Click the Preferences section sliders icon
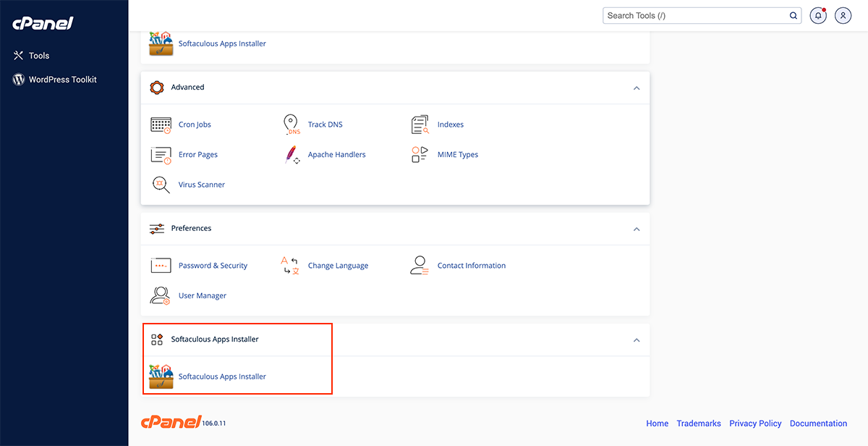Screen dimensions: 868x446 157,229
